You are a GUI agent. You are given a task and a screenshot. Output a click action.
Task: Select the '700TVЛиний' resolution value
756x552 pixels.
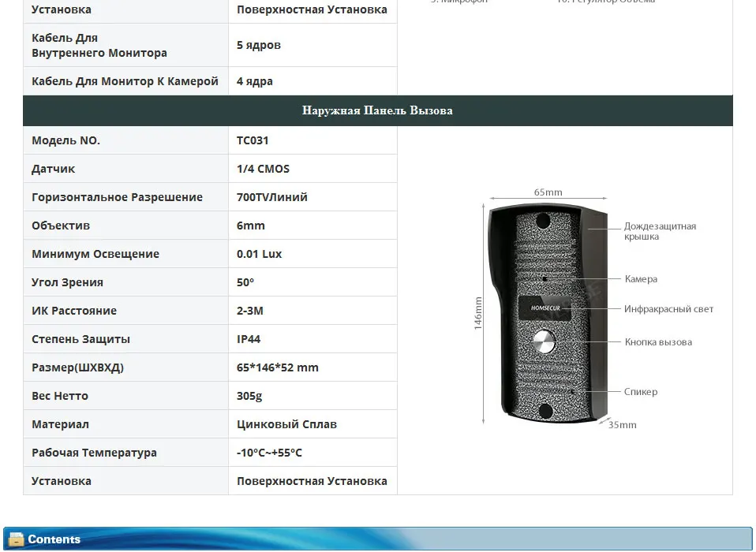[x=272, y=197]
